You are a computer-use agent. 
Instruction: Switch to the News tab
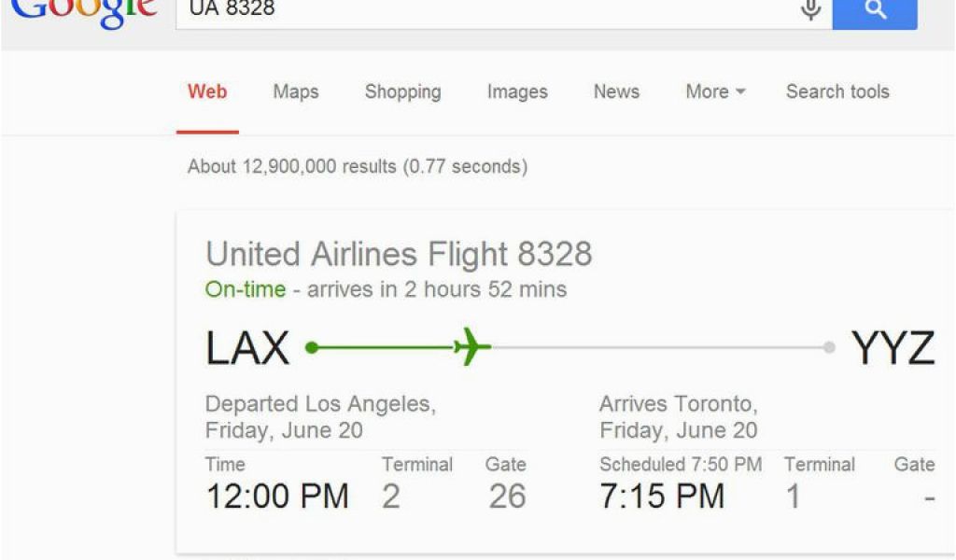point(616,91)
